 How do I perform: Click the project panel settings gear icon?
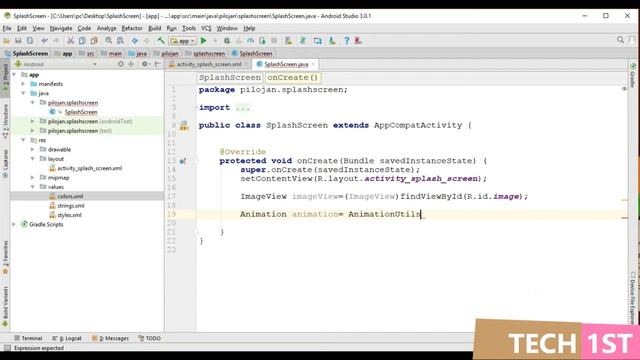(x=144, y=64)
